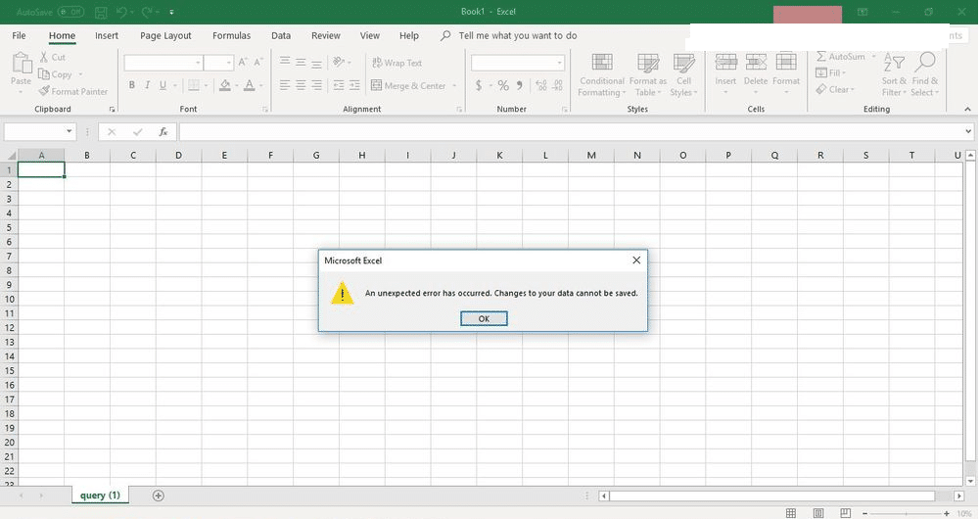This screenshot has width=980, height=519.
Task: Toggle AutoSave switch
Action: tap(70, 12)
